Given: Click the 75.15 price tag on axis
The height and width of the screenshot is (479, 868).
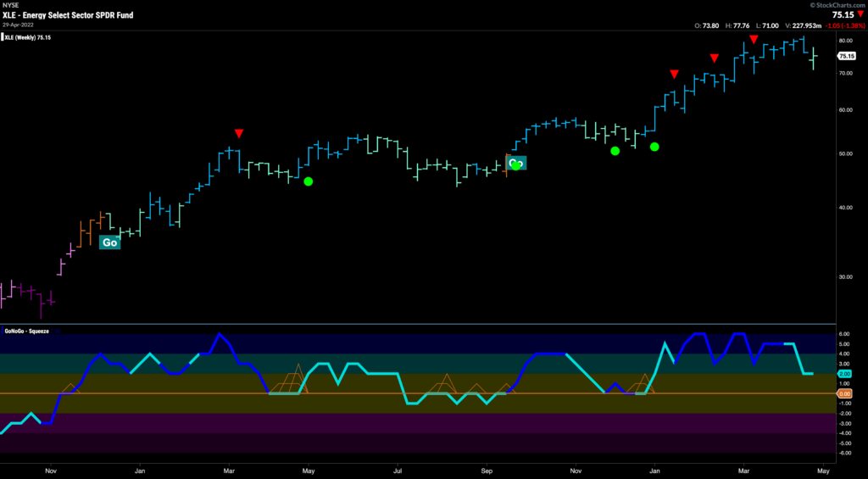Looking at the screenshot, I should (846, 56).
